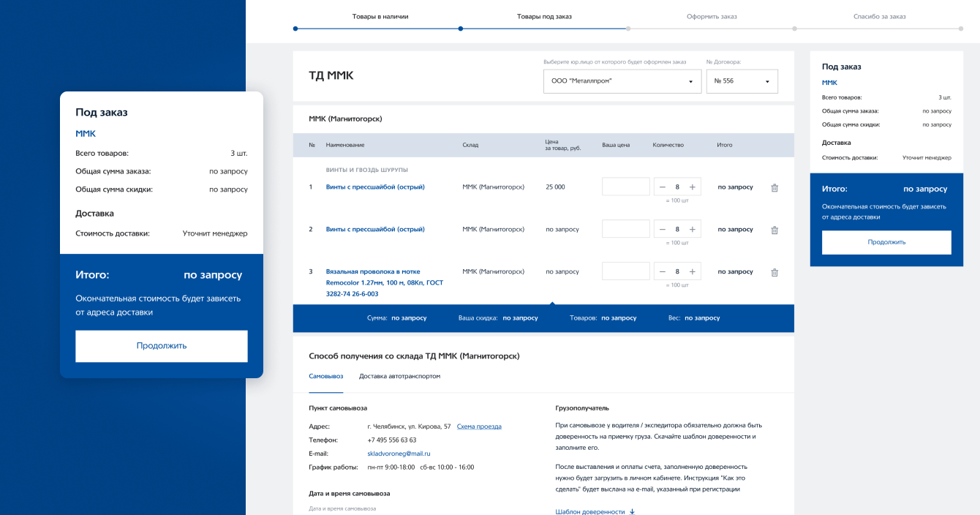The height and width of the screenshot is (515, 980).
Task: Click Продолжить in the right sidebar panel
Action: click(x=886, y=242)
